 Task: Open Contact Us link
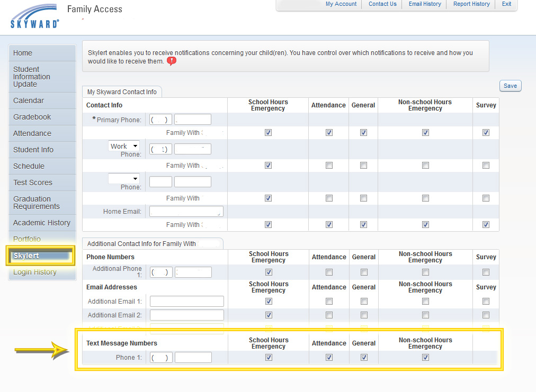click(382, 4)
